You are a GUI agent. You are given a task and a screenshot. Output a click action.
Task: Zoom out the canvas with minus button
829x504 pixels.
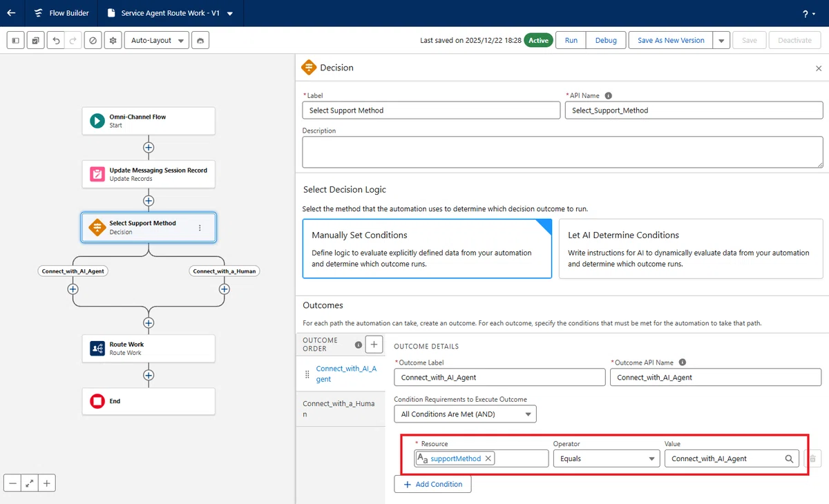click(12, 483)
